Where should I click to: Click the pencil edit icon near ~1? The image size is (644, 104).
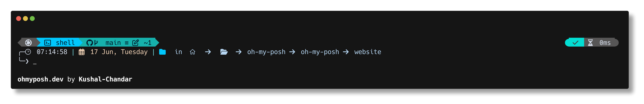click(135, 43)
